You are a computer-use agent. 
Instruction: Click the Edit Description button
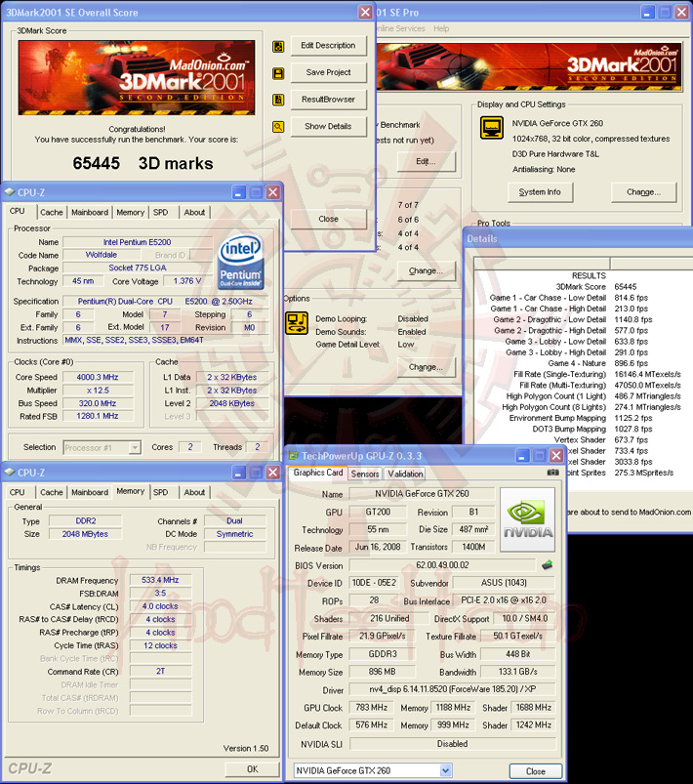pos(328,46)
